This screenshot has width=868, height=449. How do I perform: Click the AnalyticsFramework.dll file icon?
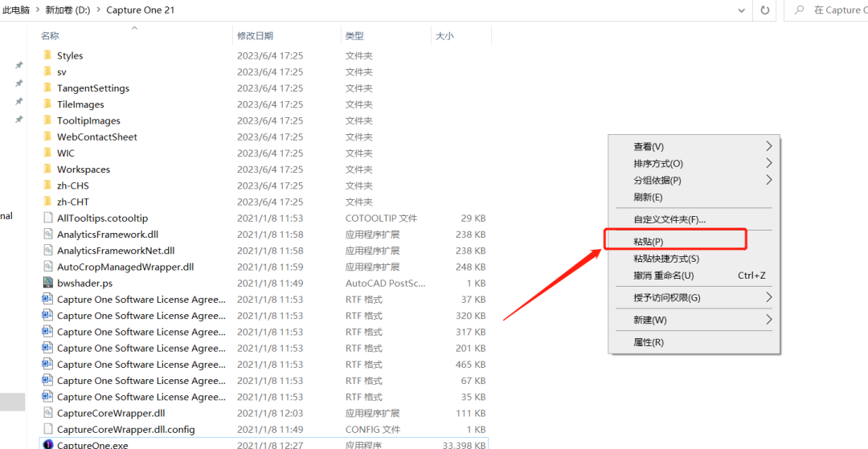pyautogui.click(x=47, y=234)
